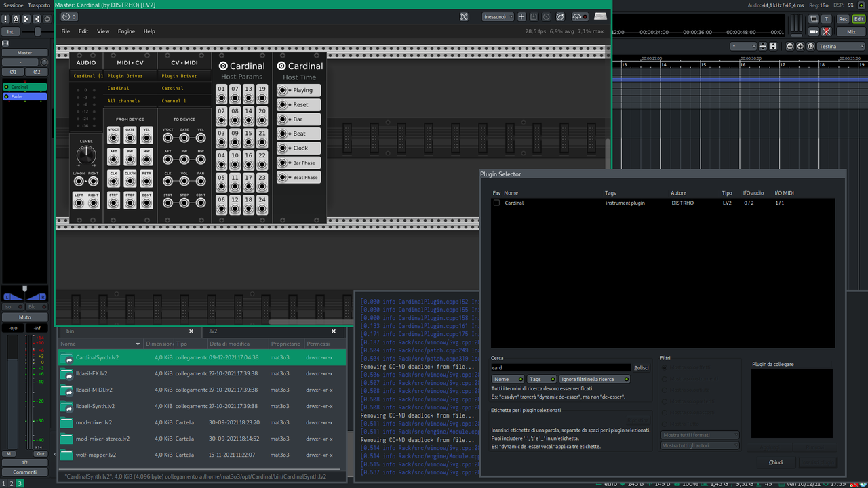This screenshot has width=868, height=488.
Task: Click the zoom to session icon
Action: [x=810, y=46]
